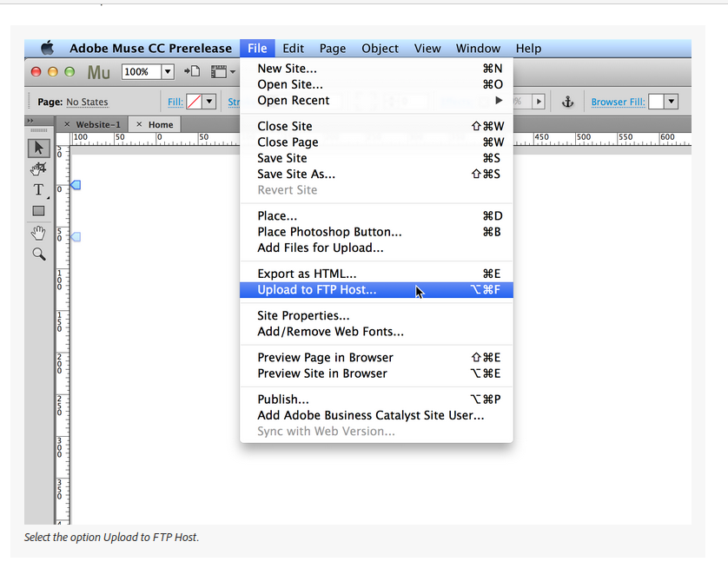Choose New Site... from File menu
This screenshot has width=728, height=568.
(x=376, y=69)
